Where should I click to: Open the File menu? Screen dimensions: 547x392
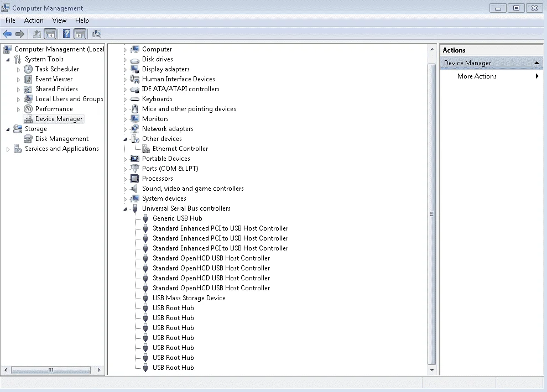[11, 20]
